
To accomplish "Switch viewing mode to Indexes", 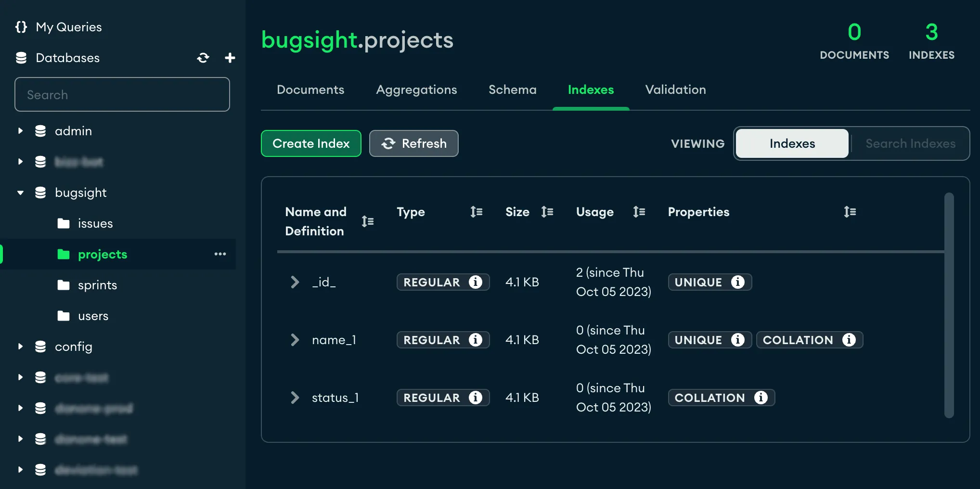I will 792,143.
